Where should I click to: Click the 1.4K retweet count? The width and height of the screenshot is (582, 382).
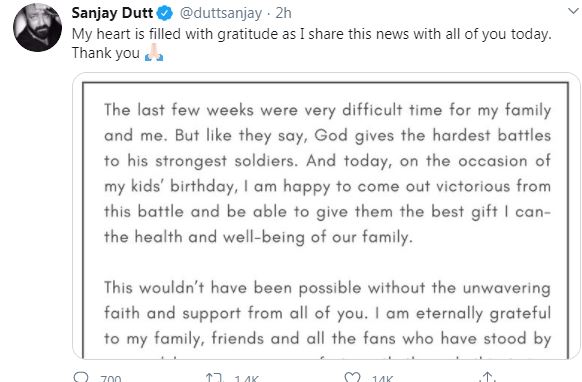click(x=246, y=378)
